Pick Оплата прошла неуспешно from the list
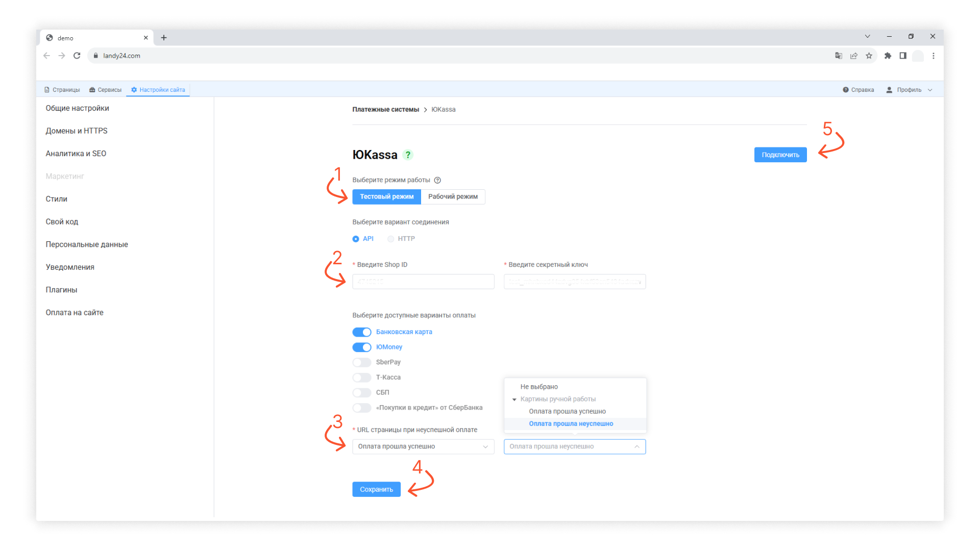980x551 pixels. [x=575, y=423]
